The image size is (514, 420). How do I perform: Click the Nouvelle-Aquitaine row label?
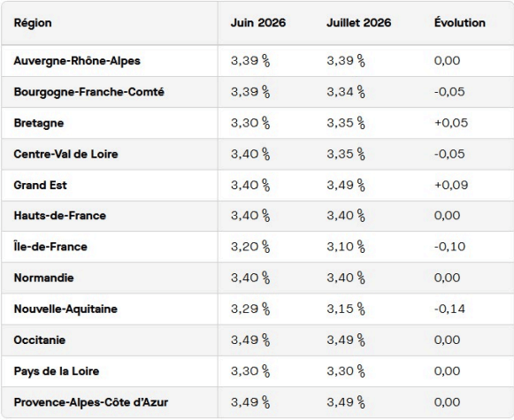65,309
